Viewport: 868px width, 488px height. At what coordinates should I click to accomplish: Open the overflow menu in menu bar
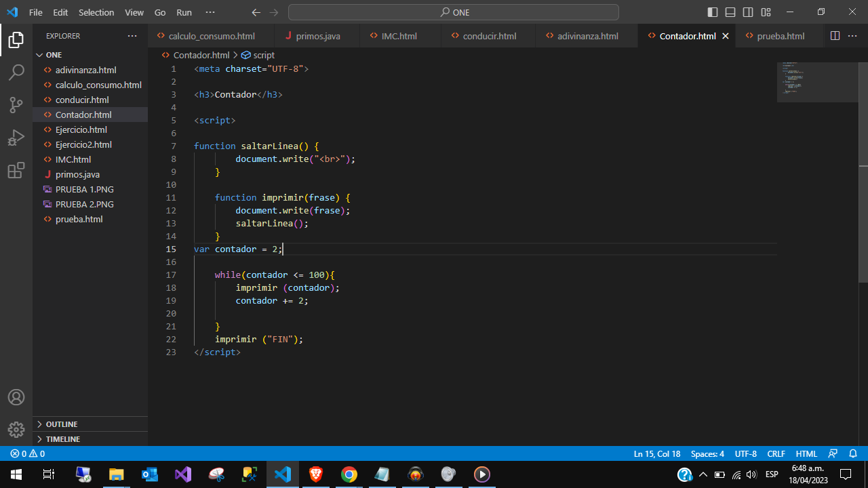tap(210, 12)
